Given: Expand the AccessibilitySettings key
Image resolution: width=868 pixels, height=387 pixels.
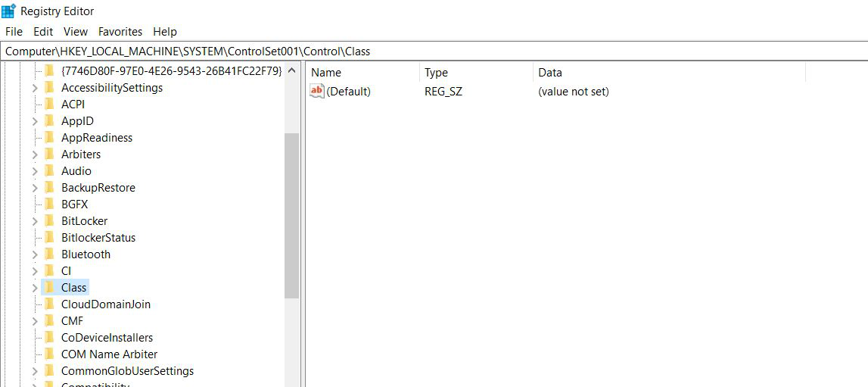Looking at the screenshot, I should point(35,88).
